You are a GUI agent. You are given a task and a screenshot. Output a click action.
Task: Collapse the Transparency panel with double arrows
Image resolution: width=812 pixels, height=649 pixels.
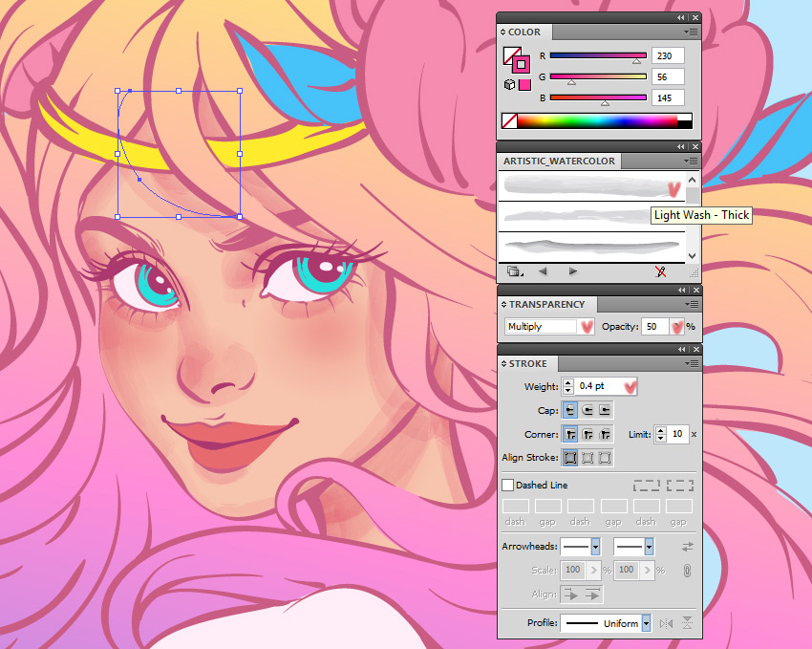pyautogui.click(x=680, y=290)
